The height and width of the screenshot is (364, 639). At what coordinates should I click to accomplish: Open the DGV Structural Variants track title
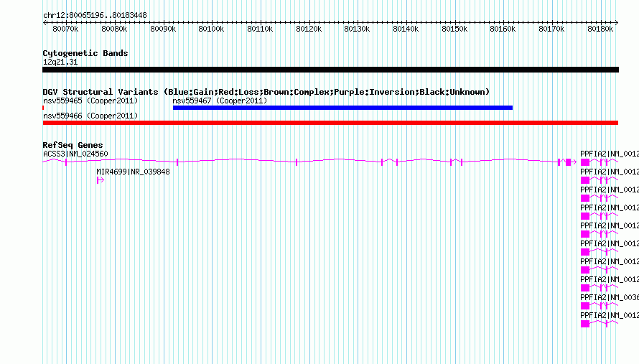point(266,92)
